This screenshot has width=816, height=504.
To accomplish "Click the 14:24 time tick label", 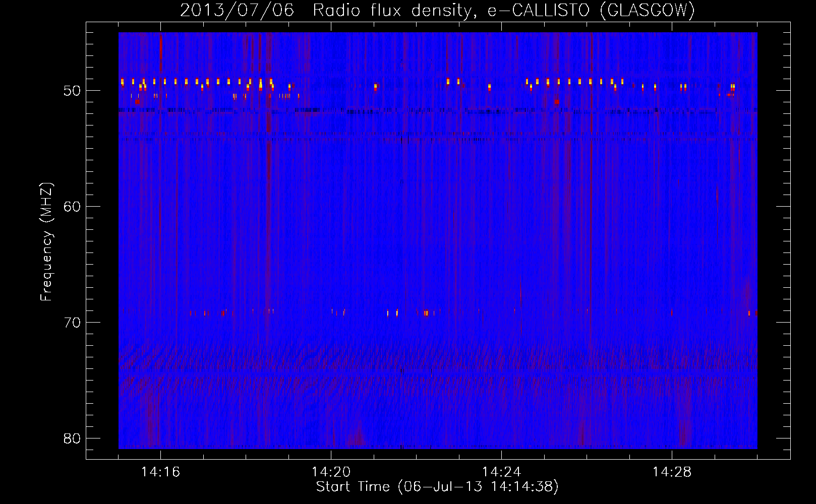I will (501, 472).
